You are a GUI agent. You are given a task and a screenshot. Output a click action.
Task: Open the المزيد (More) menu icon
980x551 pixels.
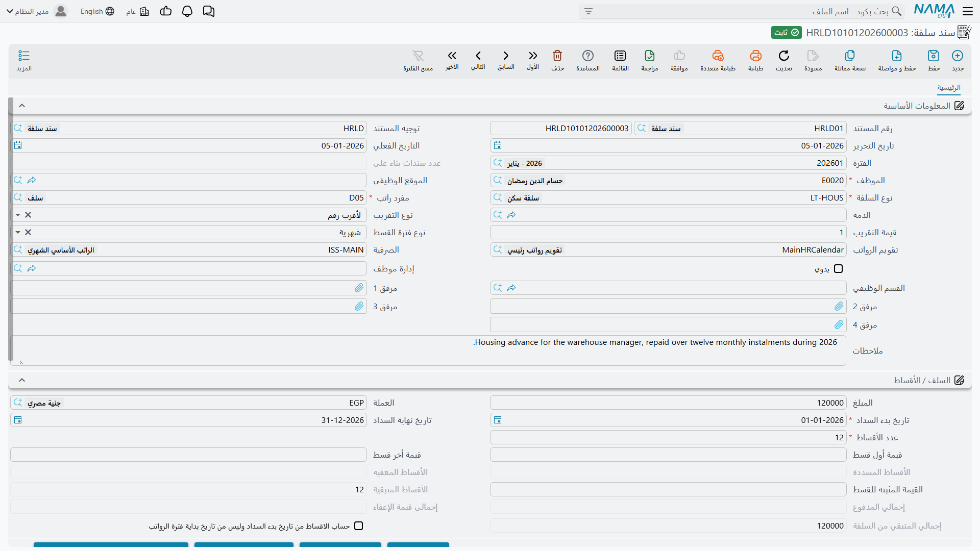[x=24, y=56]
